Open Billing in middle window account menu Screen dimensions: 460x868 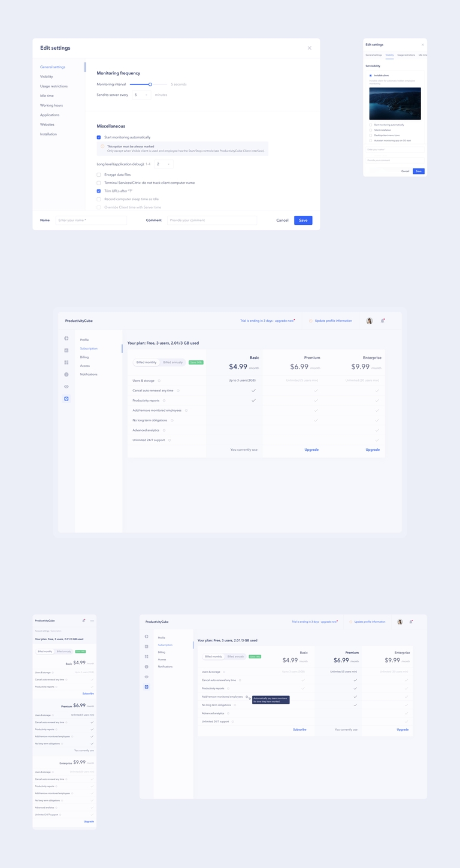[x=84, y=357]
